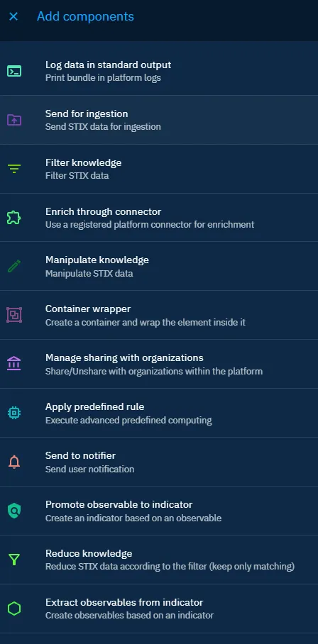The height and width of the screenshot is (644, 318).
Task: Select Manage sharing with organizations
Action: point(159,365)
